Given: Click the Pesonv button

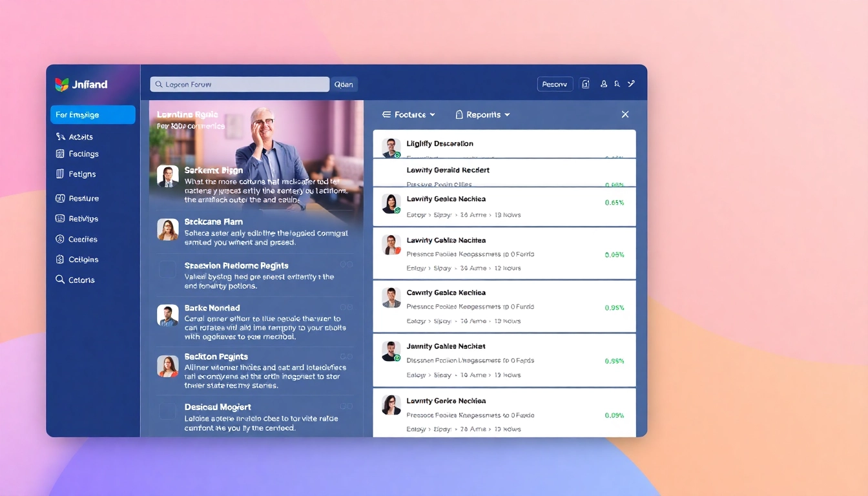Looking at the screenshot, I should point(555,84).
